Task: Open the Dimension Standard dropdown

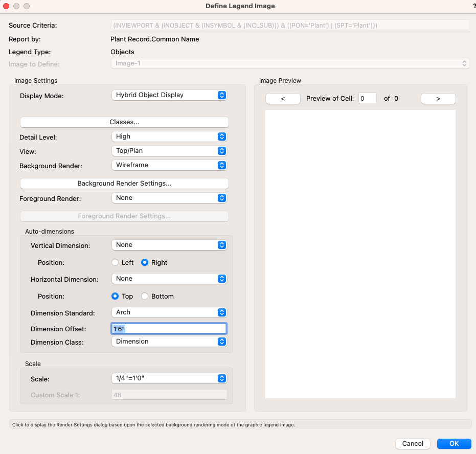Action: click(x=169, y=312)
